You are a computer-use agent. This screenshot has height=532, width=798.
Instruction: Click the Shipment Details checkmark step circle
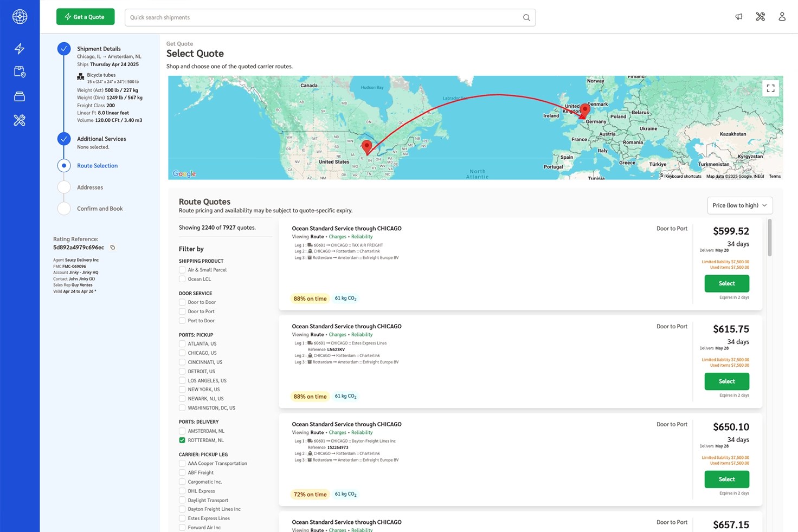point(64,49)
